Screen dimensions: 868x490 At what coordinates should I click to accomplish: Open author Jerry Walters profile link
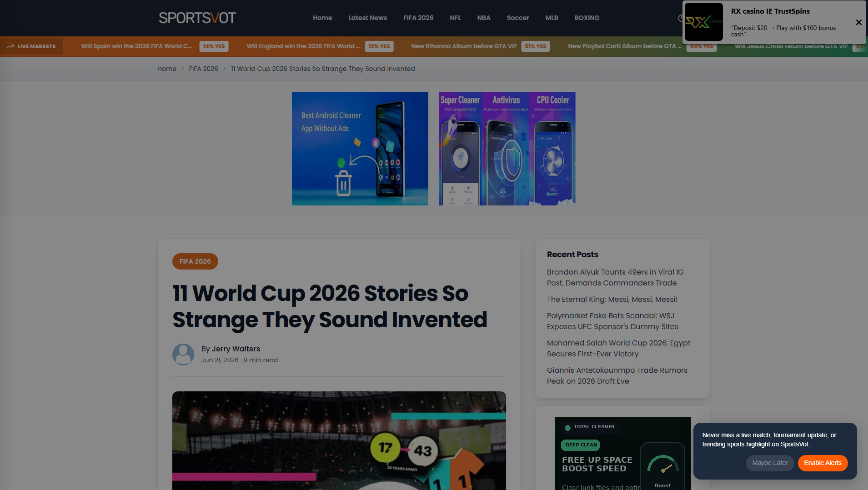pos(236,349)
